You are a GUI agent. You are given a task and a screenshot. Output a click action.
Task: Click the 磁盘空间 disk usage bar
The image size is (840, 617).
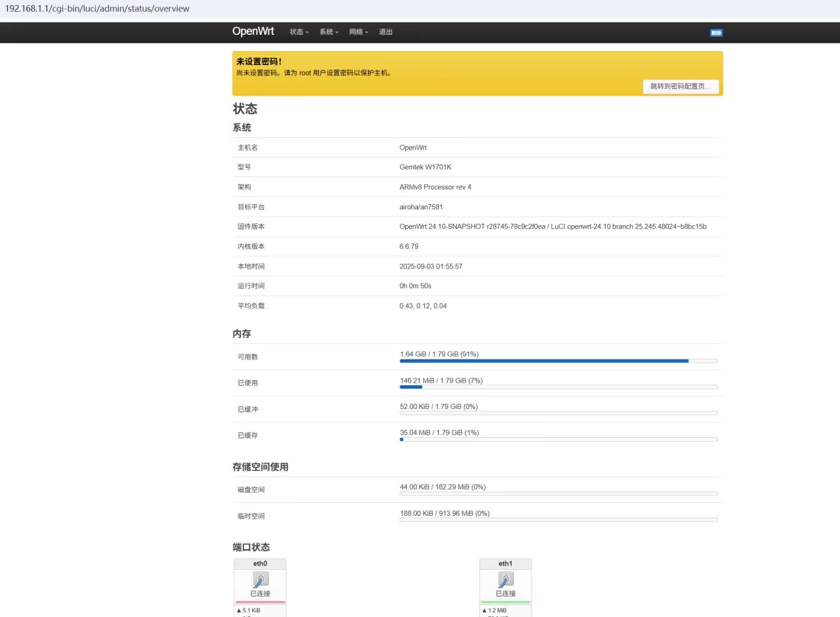point(558,493)
